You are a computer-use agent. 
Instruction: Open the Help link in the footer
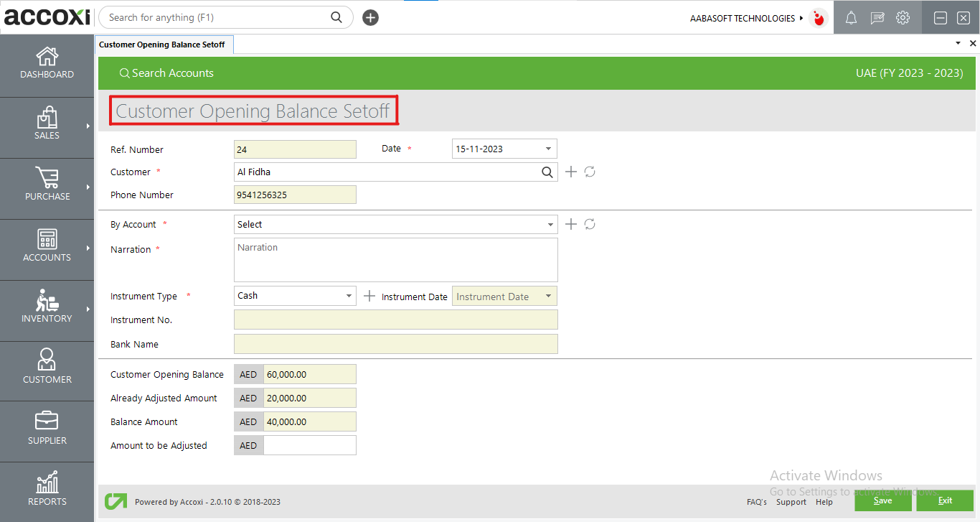824,502
